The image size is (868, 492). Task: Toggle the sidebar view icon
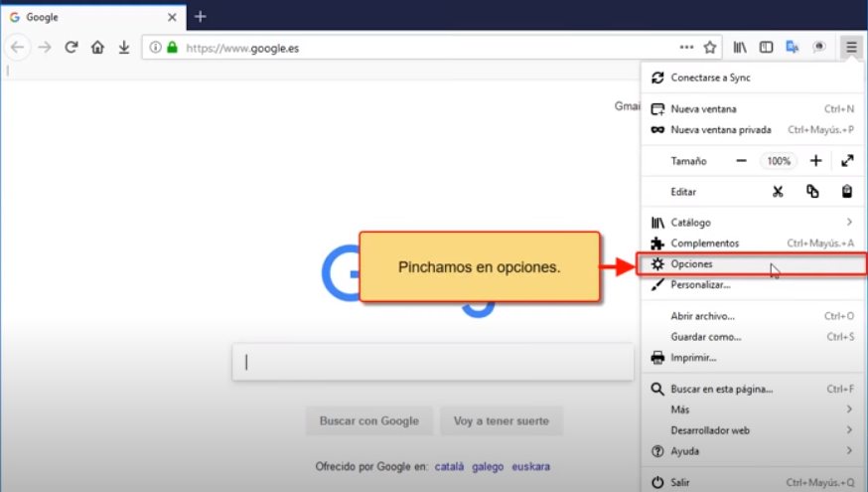[766, 48]
